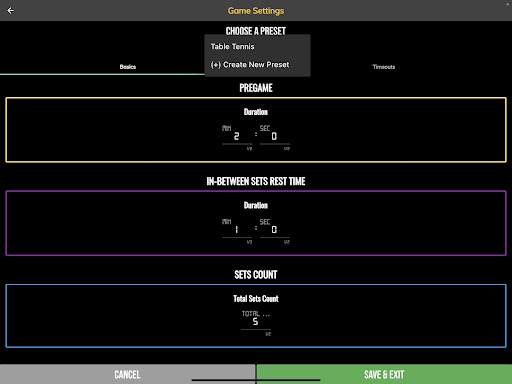Click the Duration label in the Pregame box

[x=256, y=112]
